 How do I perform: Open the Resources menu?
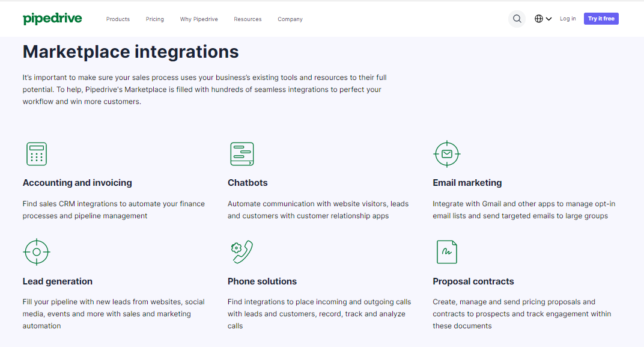point(248,19)
